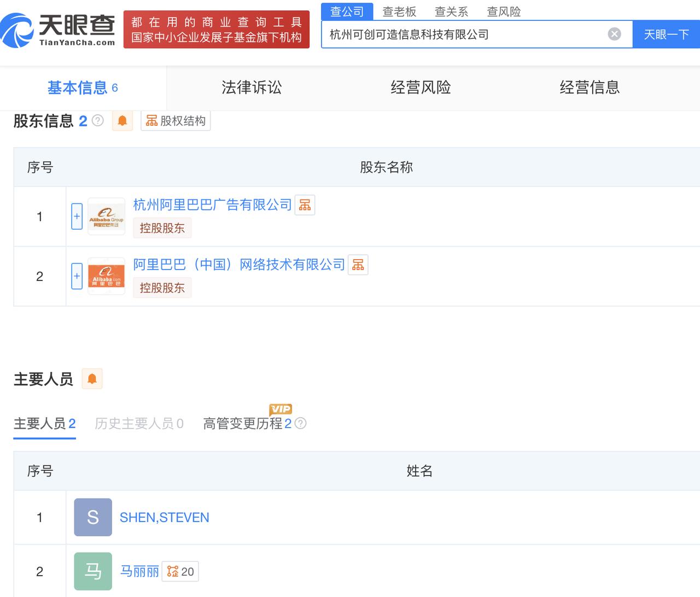The height and width of the screenshot is (597, 700).
Task: Click the VIP badge above 高管变更历程
Action: coord(281,409)
